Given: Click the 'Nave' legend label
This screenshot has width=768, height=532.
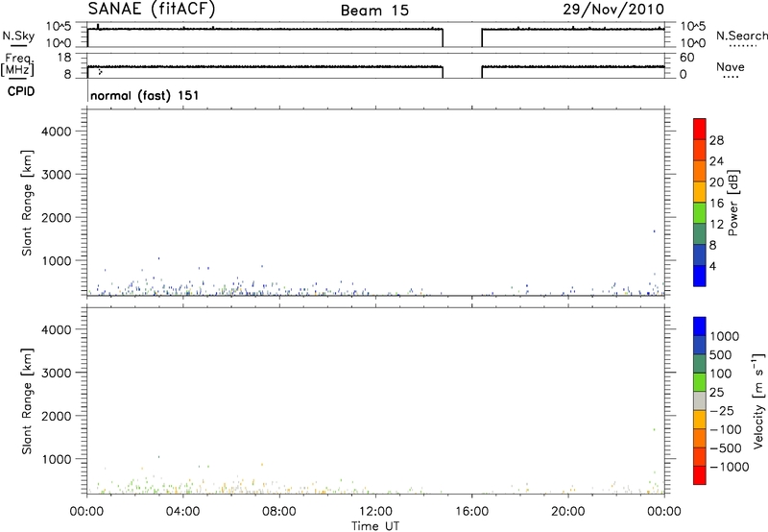Looking at the screenshot, I should tap(730, 66).
